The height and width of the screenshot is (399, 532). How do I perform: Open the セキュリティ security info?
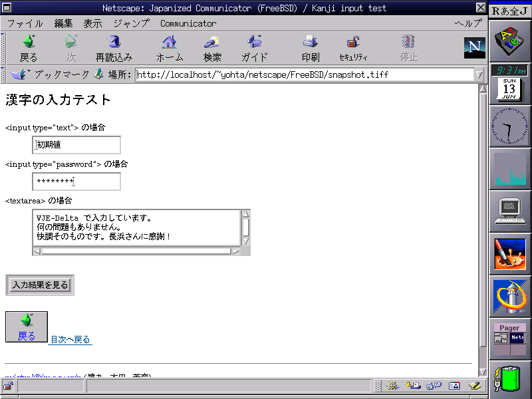[353, 49]
